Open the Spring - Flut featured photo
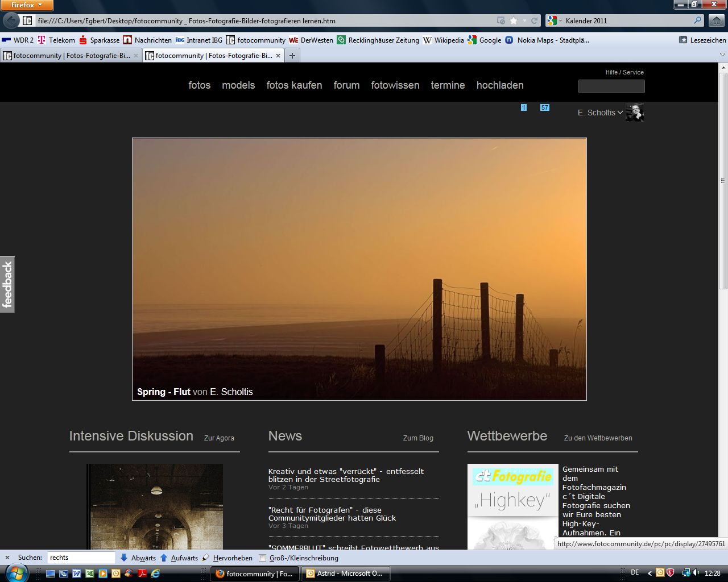The width and height of the screenshot is (728, 582). tap(359, 269)
